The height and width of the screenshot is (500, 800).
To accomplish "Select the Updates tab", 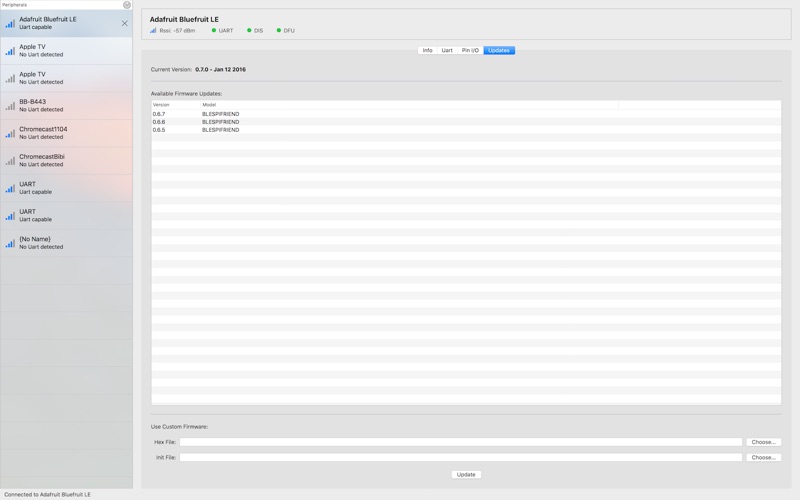I will point(499,51).
